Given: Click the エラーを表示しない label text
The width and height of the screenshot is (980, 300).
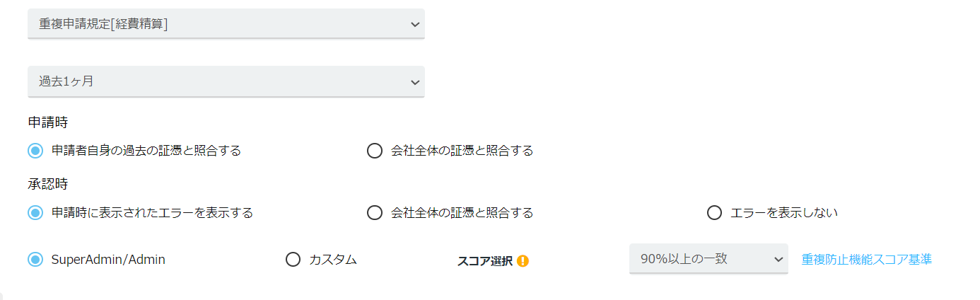Looking at the screenshot, I should pyautogui.click(x=783, y=212).
